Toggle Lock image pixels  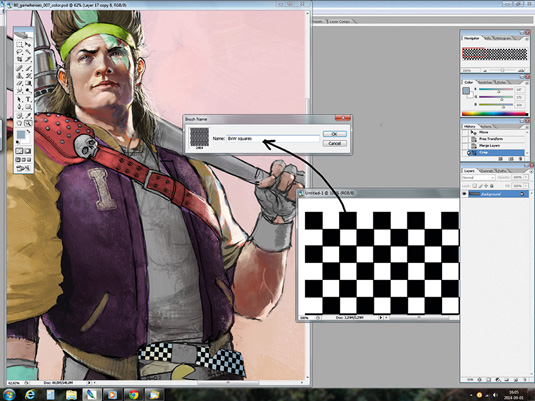[480, 186]
